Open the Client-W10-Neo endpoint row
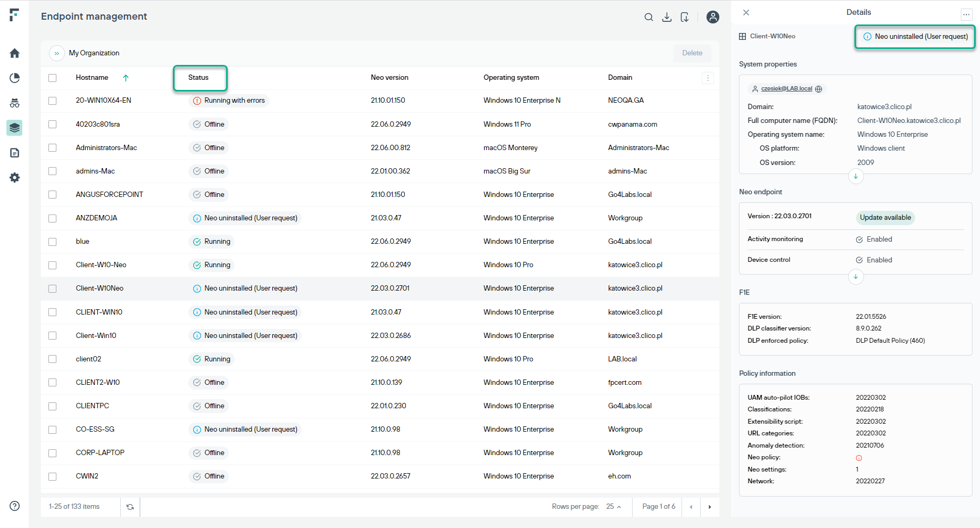This screenshot has height=528, width=980. point(380,265)
